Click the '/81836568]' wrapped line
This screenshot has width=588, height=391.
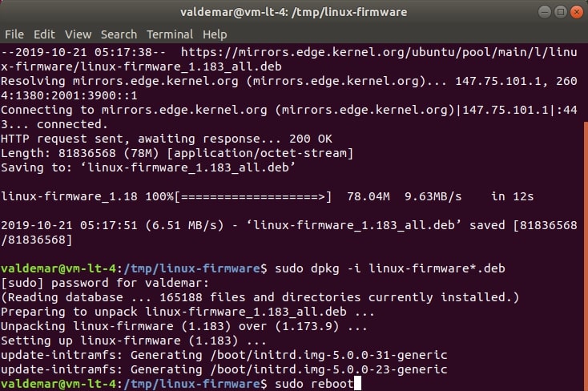36,240
